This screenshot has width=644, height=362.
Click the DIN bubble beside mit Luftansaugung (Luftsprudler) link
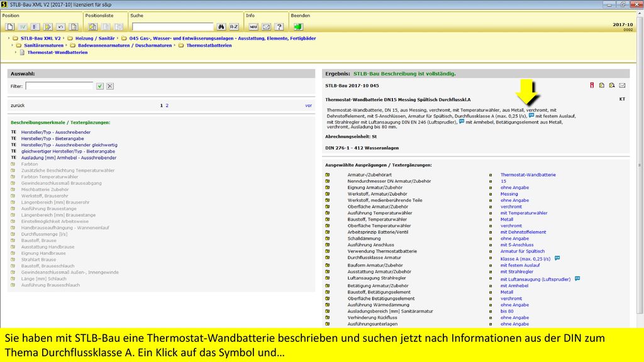pos(577,278)
